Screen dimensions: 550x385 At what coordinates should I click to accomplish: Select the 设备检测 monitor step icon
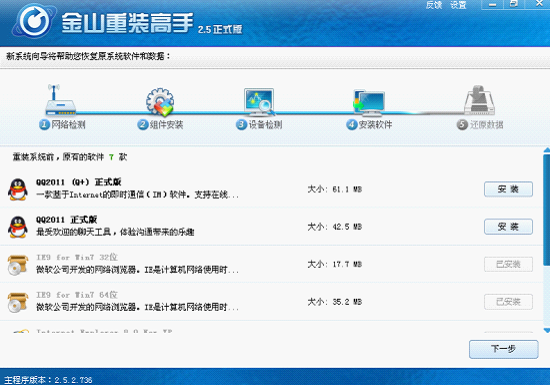[x=259, y=102]
